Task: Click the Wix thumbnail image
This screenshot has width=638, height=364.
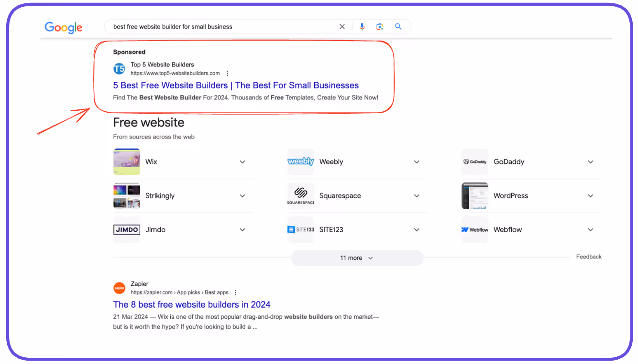Action: pos(127,162)
